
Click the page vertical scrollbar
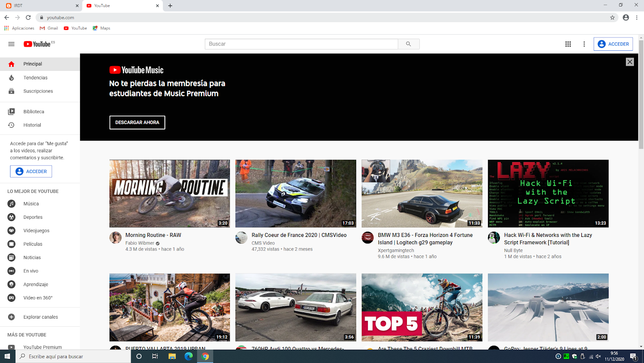(x=641, y=95)
